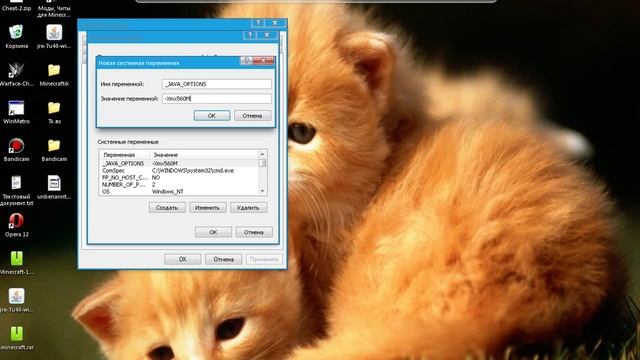Click the Удалить button
640x360 pixels.
coord(248,208)
